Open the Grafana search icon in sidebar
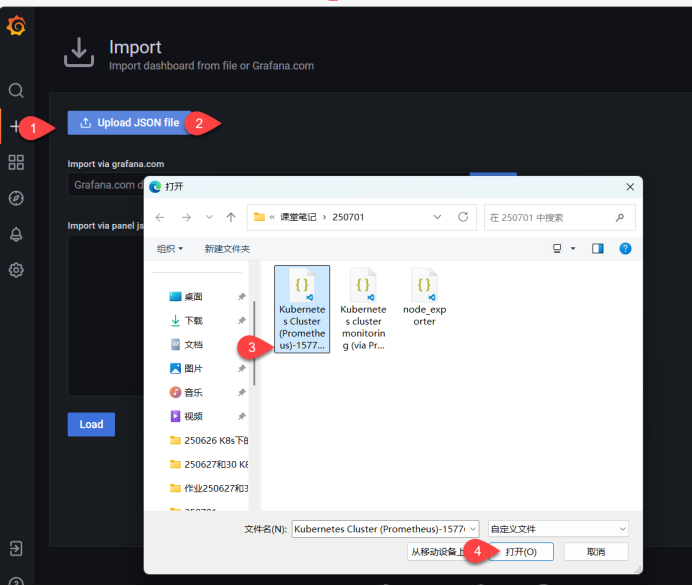 tap(16, 91)
